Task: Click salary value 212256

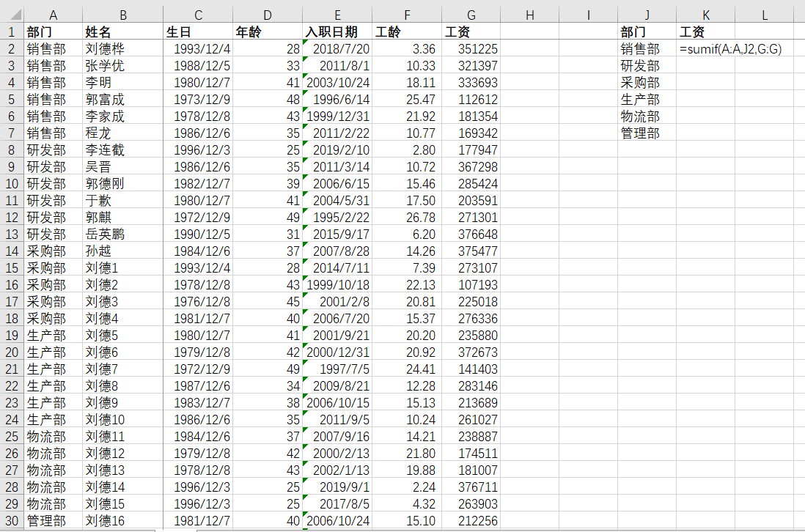Action: point(477,521)
